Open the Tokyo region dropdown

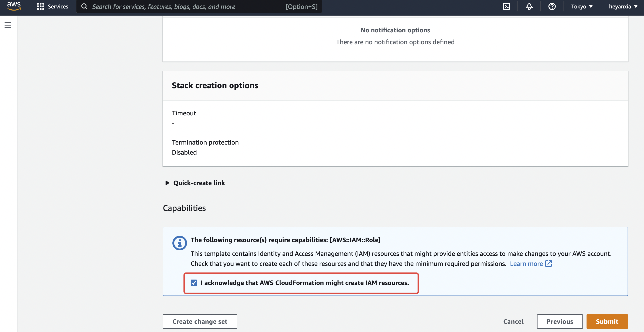(582, 7)
